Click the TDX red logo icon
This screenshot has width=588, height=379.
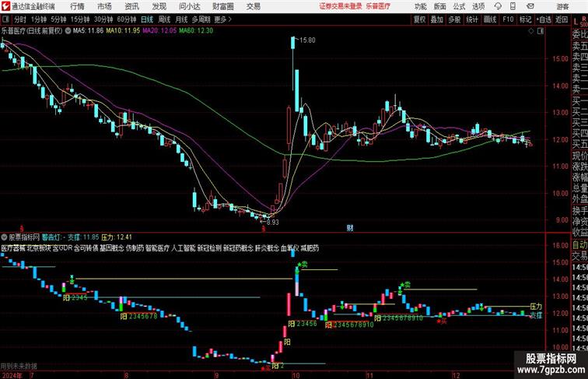[5, 6]
